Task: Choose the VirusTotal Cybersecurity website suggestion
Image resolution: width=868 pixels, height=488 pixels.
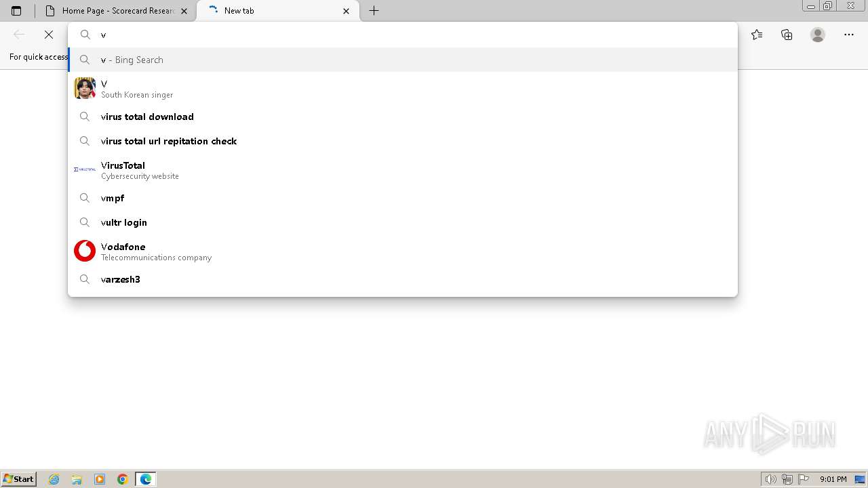Action: (x=403, y=169)
